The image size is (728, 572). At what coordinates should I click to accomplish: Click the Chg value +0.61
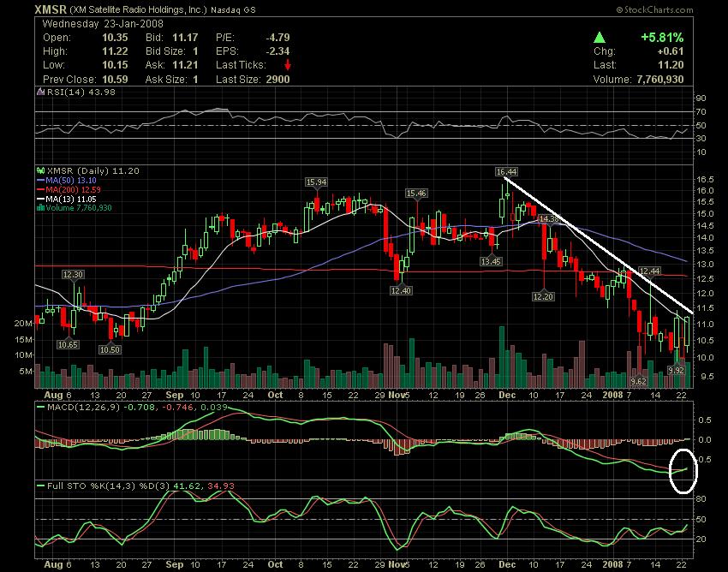(x=670, y=51)
